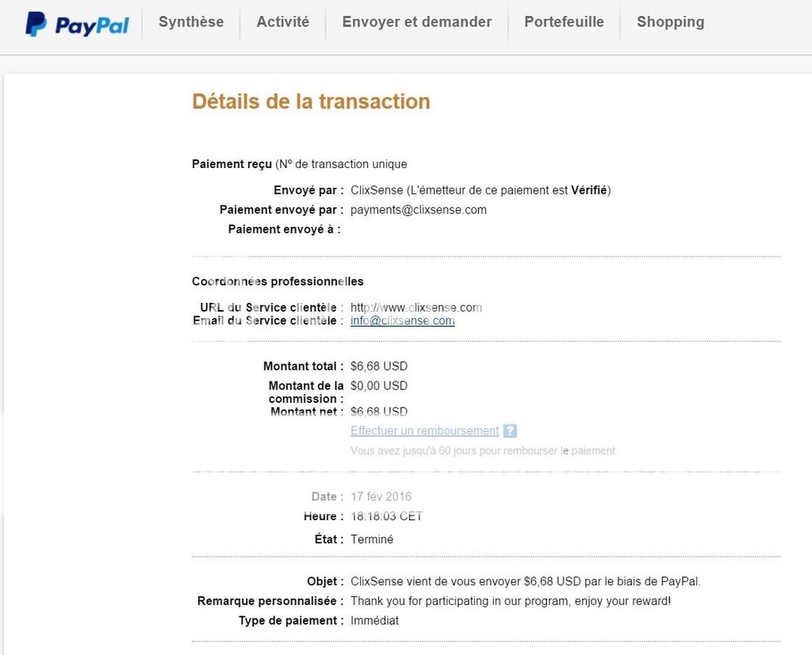Click the personalized note starting with Thank you

point(511,601)
